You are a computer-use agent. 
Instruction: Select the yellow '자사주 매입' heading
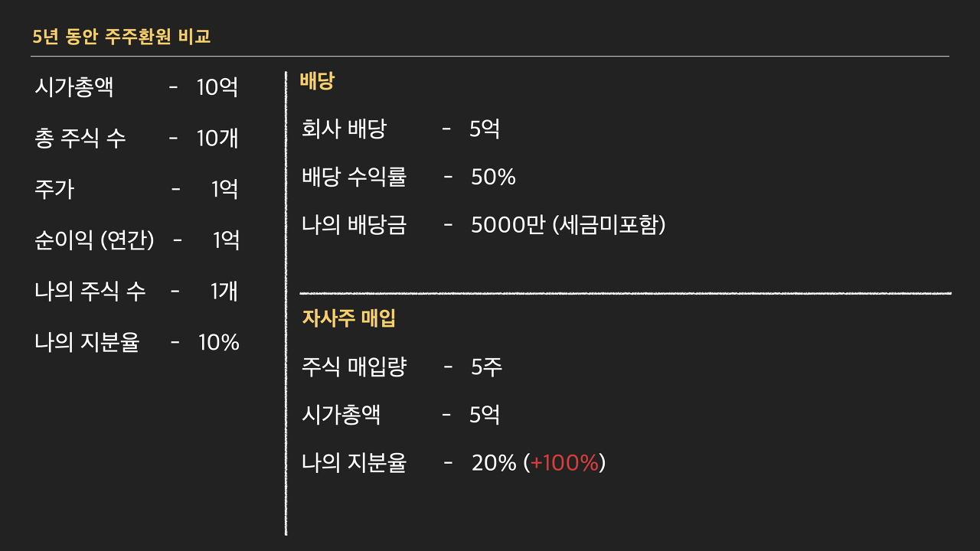pos(349,318)
